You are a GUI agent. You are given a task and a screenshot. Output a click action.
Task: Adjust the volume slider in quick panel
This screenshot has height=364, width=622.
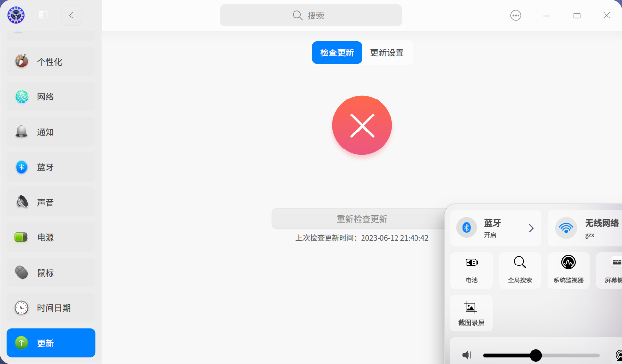tap(541, 356)
